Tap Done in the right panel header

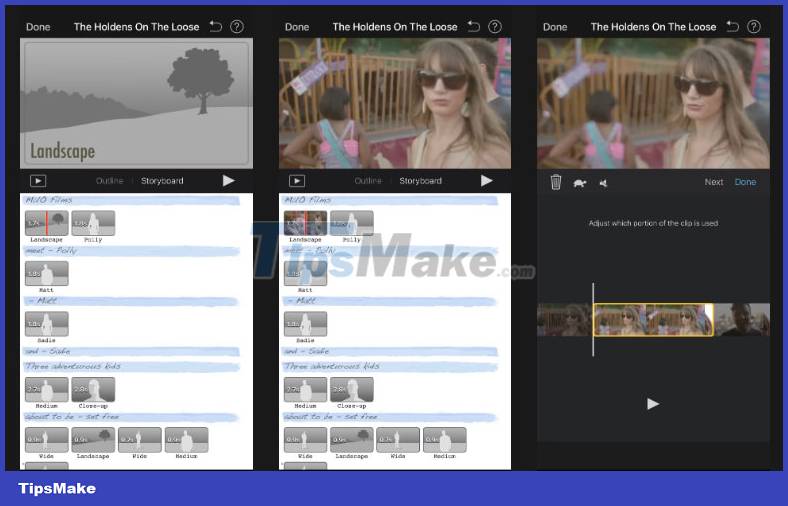pyautogui.click(x=555, y=27)
